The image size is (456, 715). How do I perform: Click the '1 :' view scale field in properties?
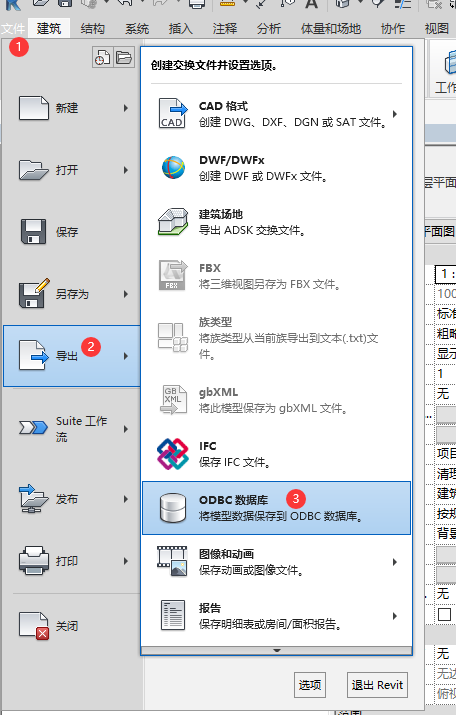point(446,274)
